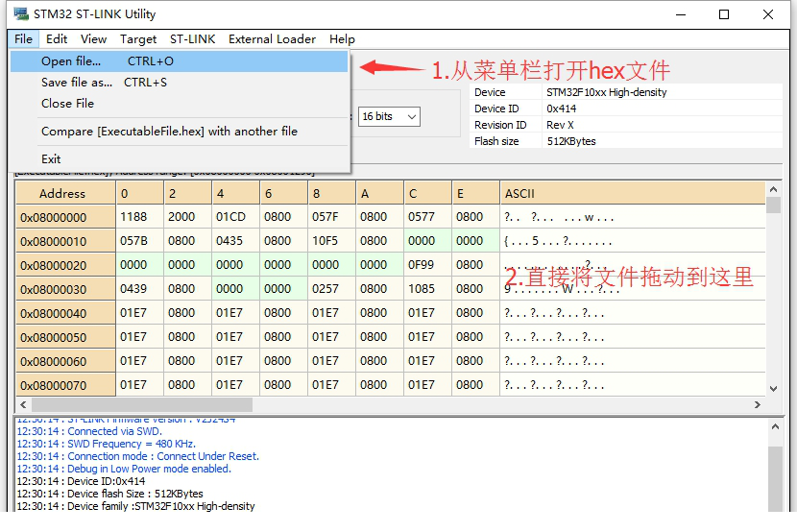Select address row 0x08000040
The width and height of the screenshot is (797, 532).
(x=65, y=313)
